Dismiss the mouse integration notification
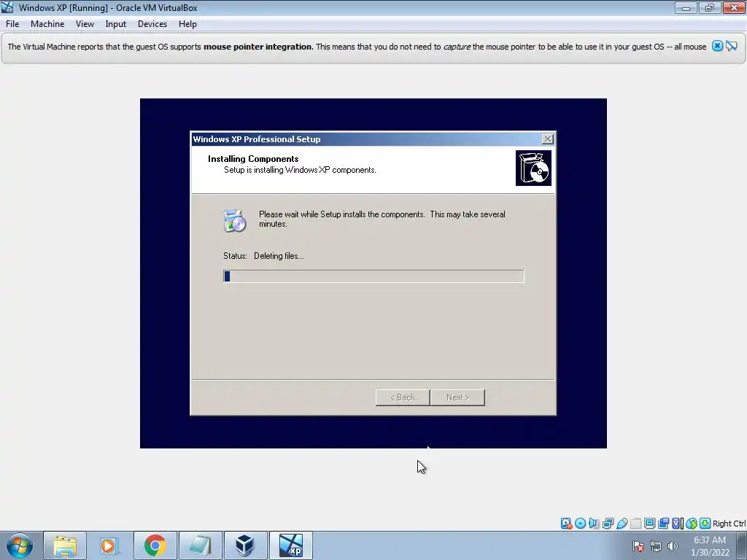 pyautogui.click(x=717, y=46)
